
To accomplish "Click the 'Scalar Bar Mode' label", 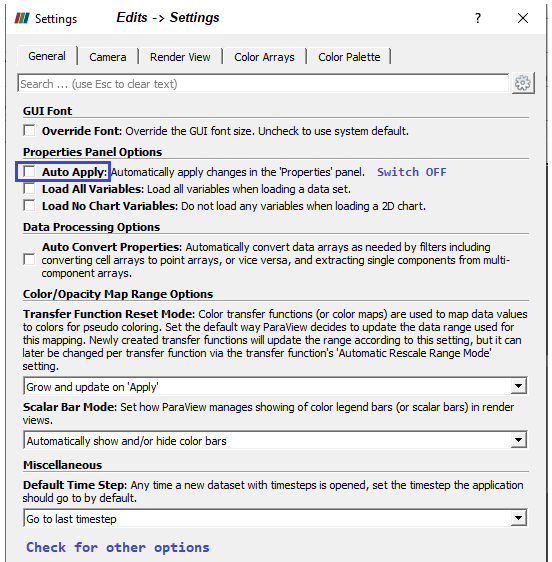I will [x=70, y=407].
